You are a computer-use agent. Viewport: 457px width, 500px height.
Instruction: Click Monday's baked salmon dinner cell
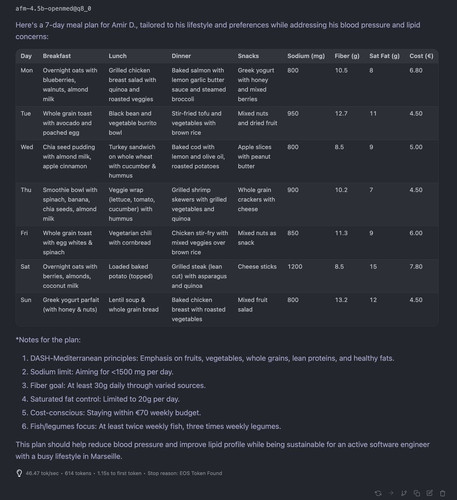pos(199,85)
